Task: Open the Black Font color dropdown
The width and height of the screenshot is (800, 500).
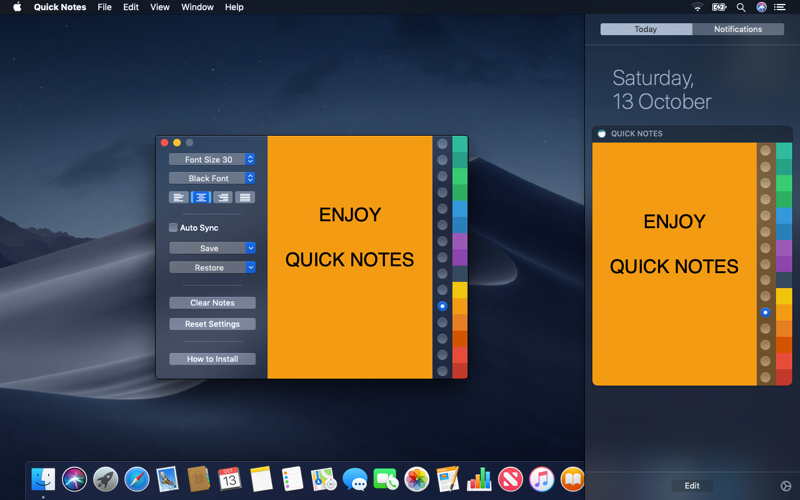Action: click(212, 178)
